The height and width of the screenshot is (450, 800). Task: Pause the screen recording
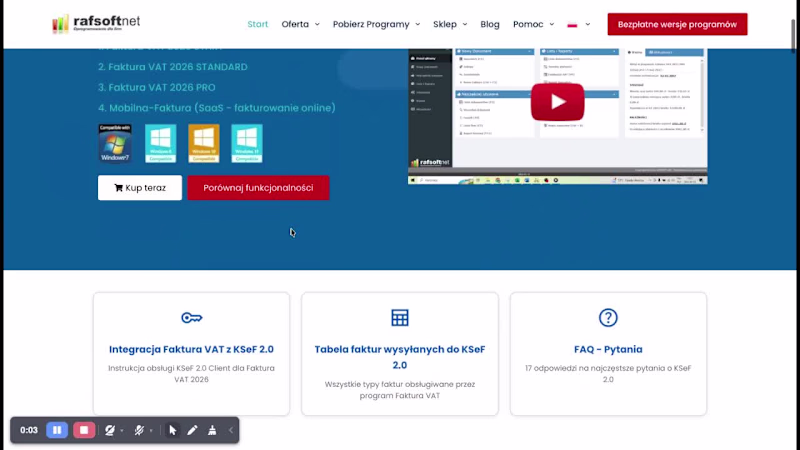pyautogui.click(x=57, y=430)
